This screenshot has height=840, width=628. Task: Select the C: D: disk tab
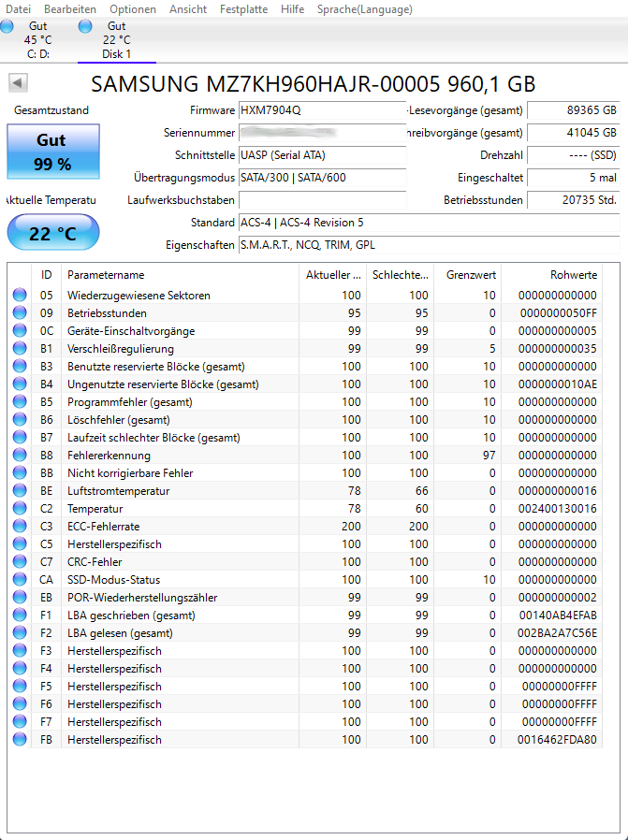38,40
